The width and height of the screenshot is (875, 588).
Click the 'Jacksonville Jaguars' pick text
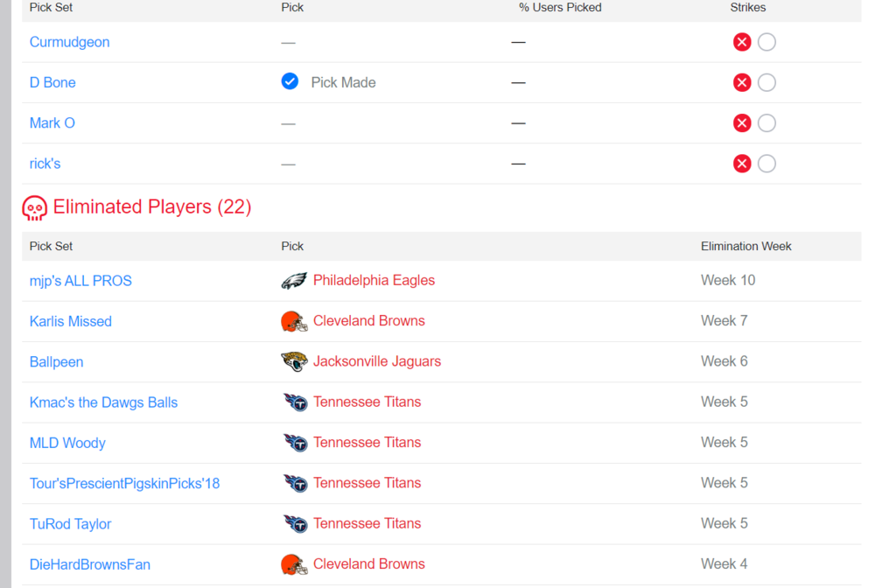coord(376,361)
